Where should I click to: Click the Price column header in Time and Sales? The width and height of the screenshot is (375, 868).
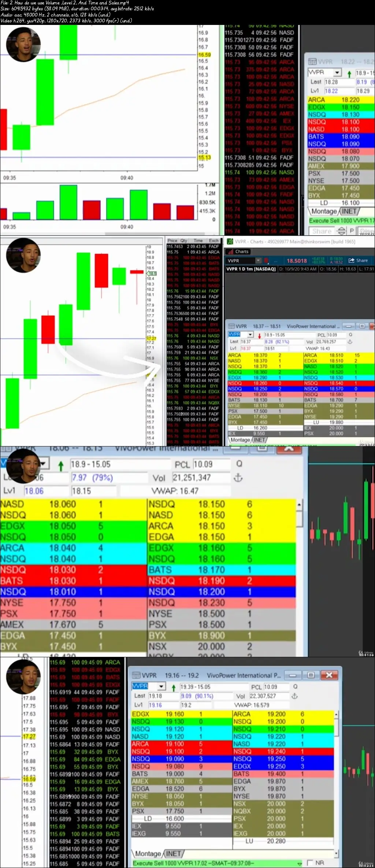(x=172, y=240)
